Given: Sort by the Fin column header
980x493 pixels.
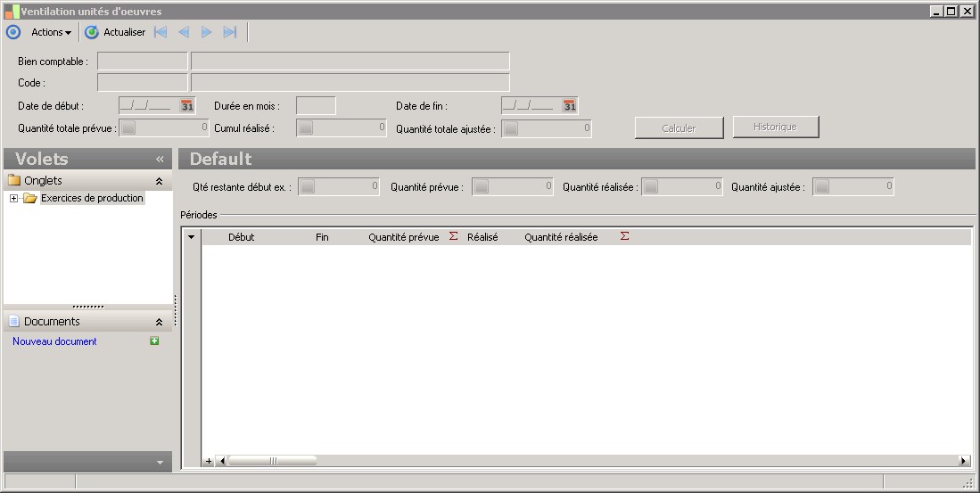Looking at the screenshot, I should 322,237.
